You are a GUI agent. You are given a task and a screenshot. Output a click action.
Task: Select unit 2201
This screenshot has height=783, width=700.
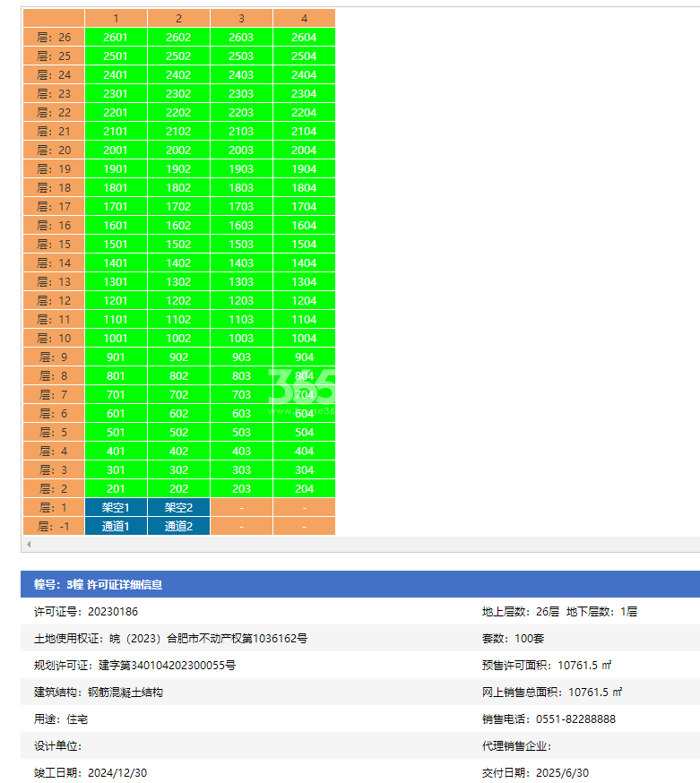[116, 112]
